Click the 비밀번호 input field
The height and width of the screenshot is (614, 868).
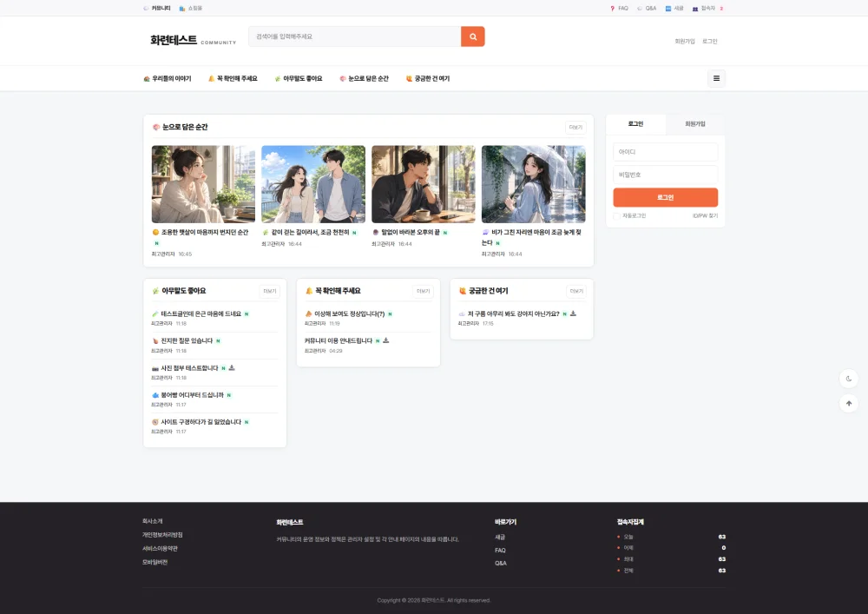click(666, 175)
